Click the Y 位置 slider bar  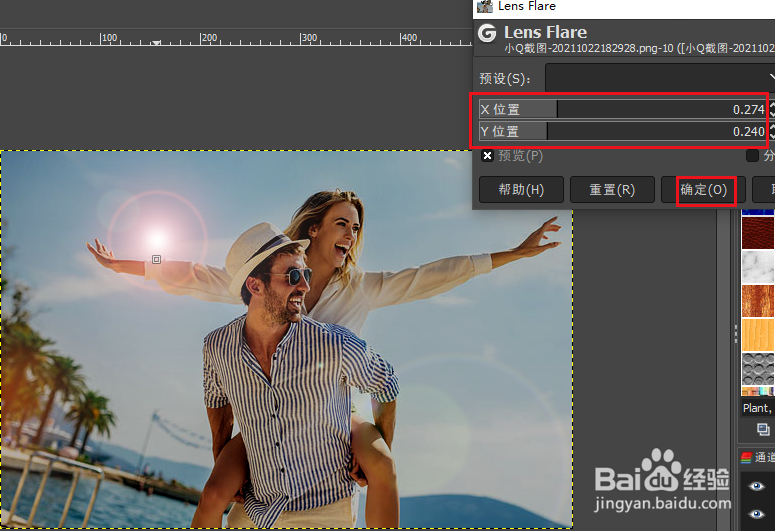click(x=623, y=132)
